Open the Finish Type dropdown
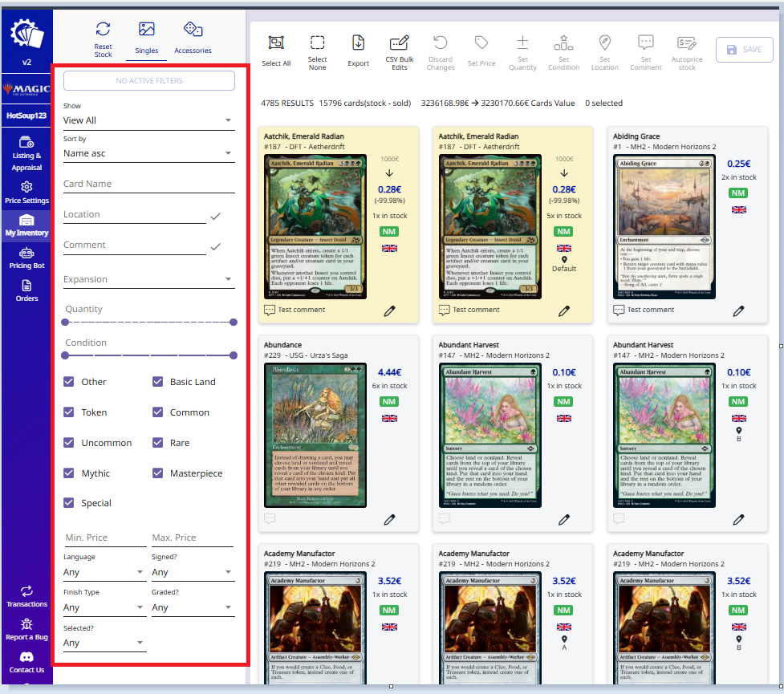Image resolution: width=784 pixels, height=694 pixels. [x=104, y=608]
